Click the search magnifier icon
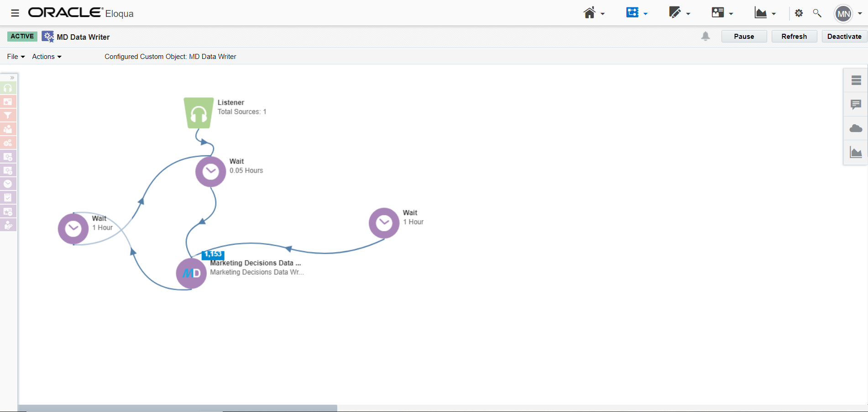 coord(817,13)
